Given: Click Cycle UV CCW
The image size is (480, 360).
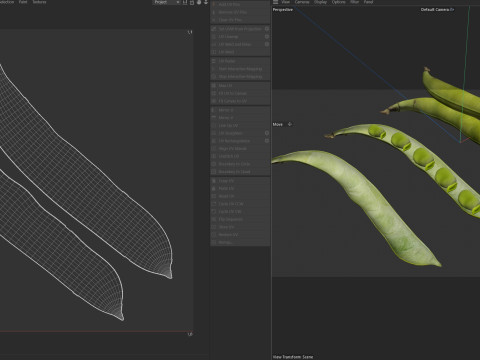Looking at the screenshot, I should (240, 204).
